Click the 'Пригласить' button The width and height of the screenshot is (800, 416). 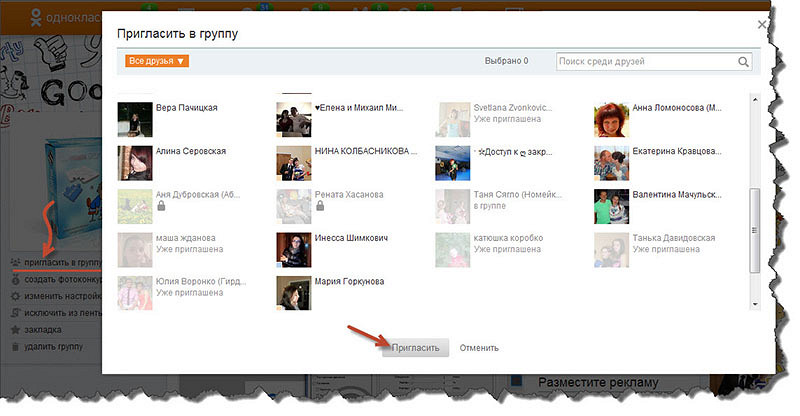click(x=415, y=348)
